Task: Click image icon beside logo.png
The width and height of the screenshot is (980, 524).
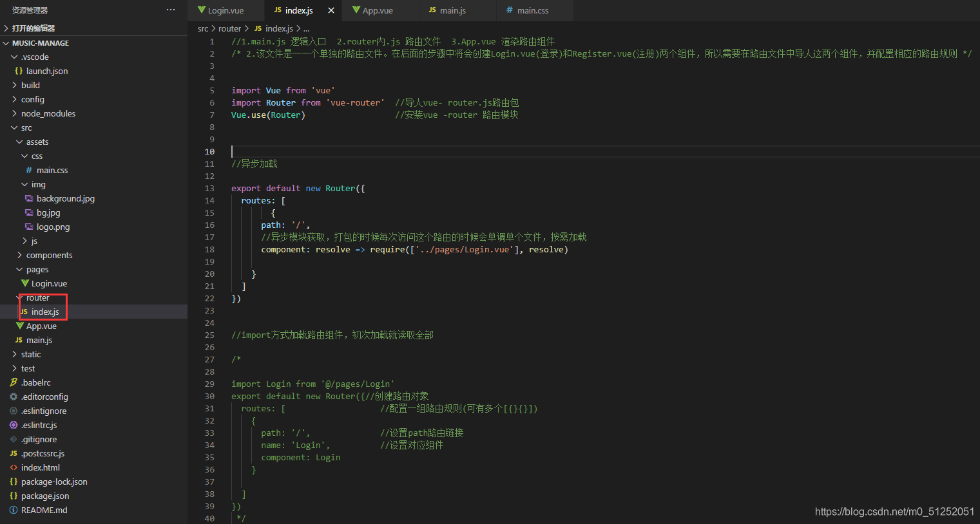Action: (29, 227)
